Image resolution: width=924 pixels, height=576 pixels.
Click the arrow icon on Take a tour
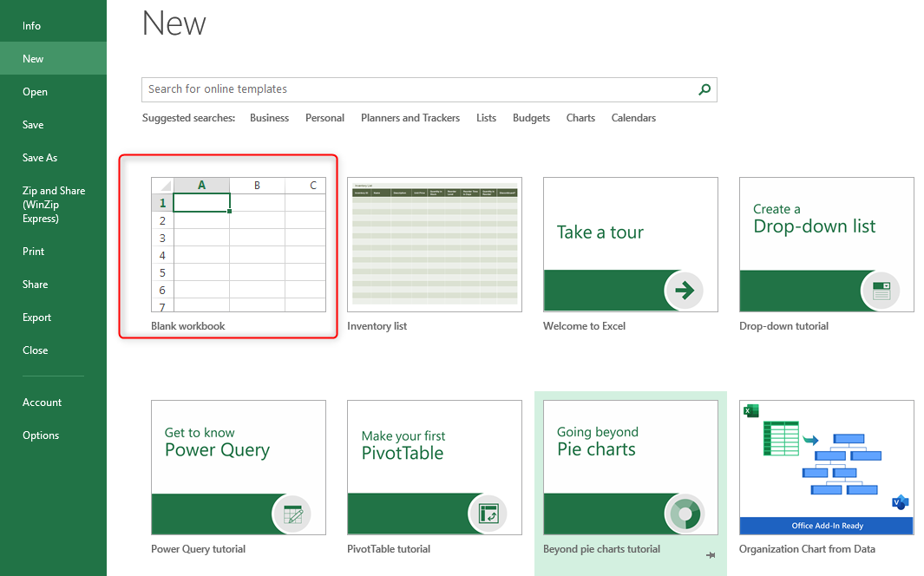pos(684,290)
